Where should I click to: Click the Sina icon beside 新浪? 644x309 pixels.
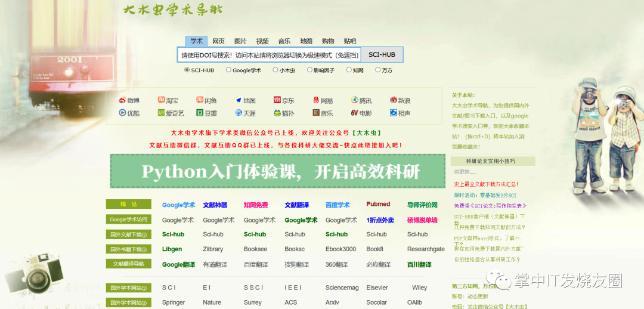[394, 100]
